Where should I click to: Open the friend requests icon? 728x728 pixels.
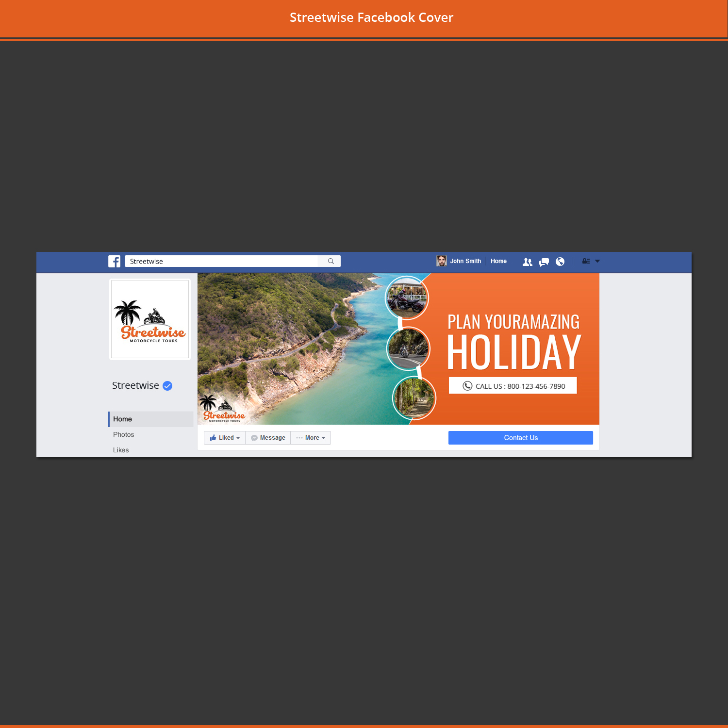tap(527, 262)
